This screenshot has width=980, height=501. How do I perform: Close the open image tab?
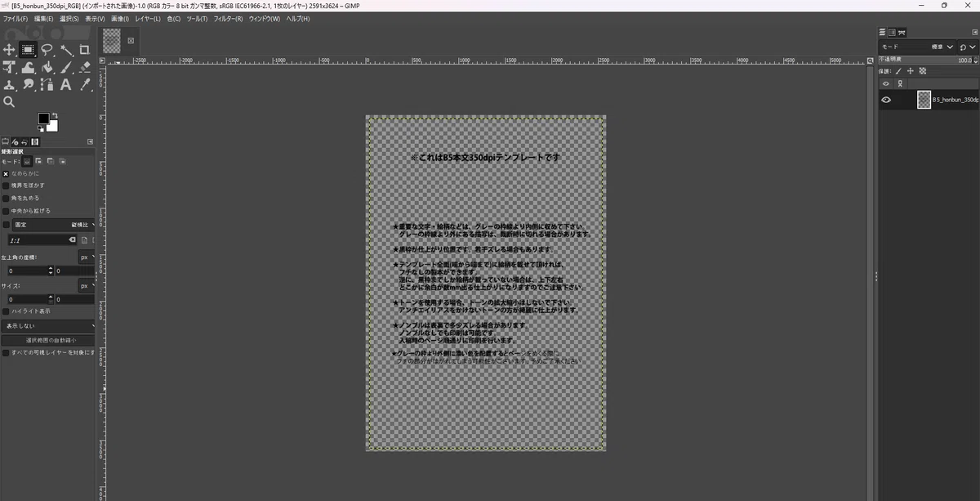pos(131,40)
